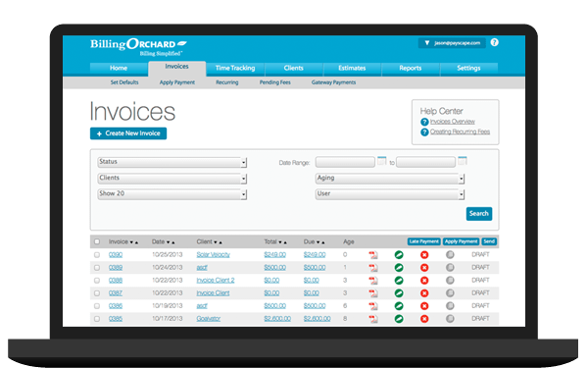Delete invoice 0385 with red X icon
This screenshot has width=588, height=368.
(x=424, y=319)
